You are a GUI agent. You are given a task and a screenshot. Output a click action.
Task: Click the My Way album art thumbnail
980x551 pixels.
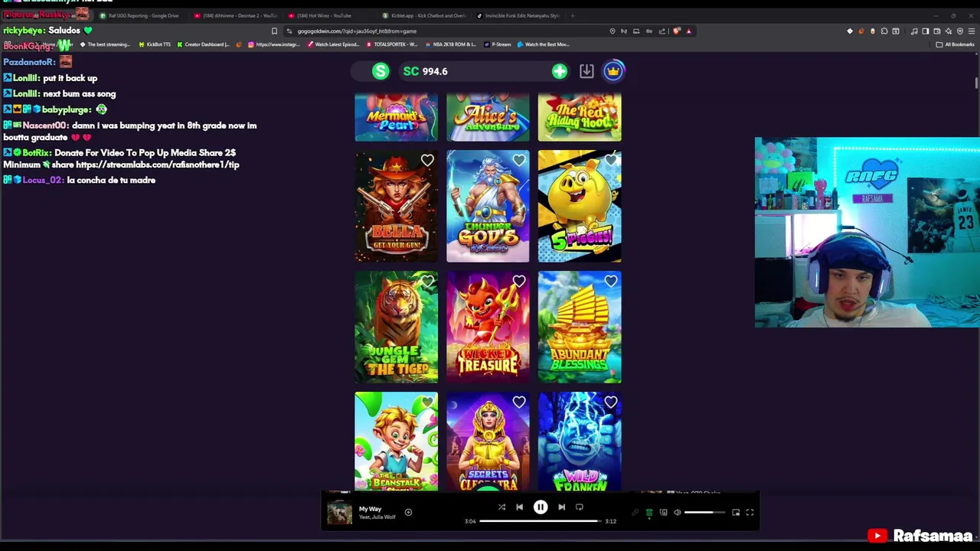(339, 513)
